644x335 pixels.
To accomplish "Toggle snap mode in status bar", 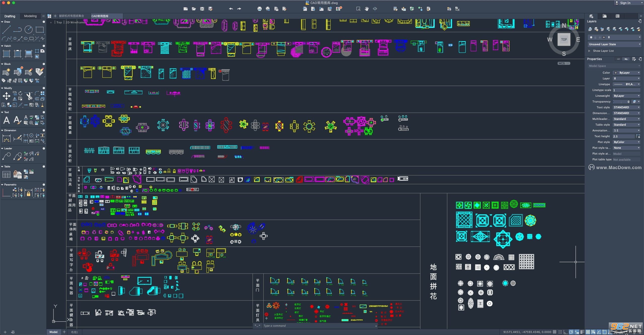I will pyautogui.click(x=560, y=332).
